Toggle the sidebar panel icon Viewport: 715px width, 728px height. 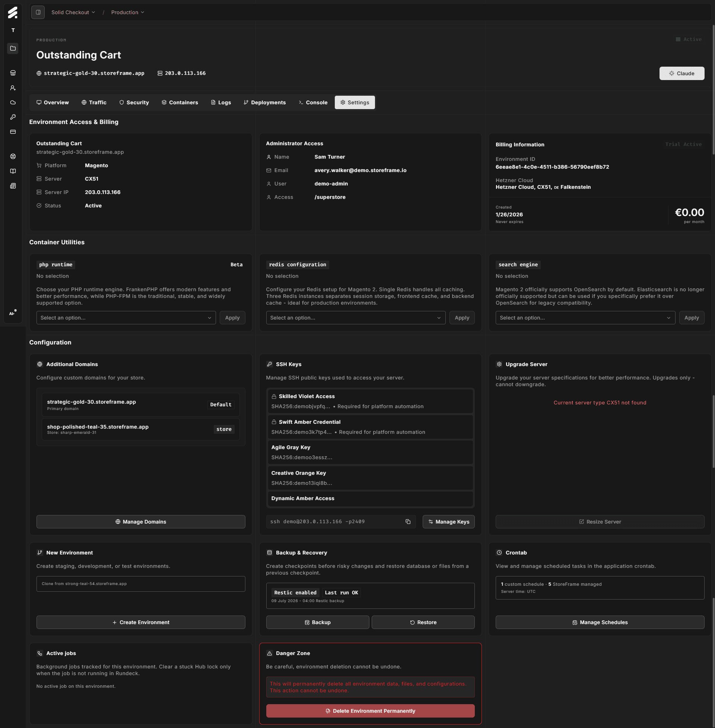[x=38, y=12]
